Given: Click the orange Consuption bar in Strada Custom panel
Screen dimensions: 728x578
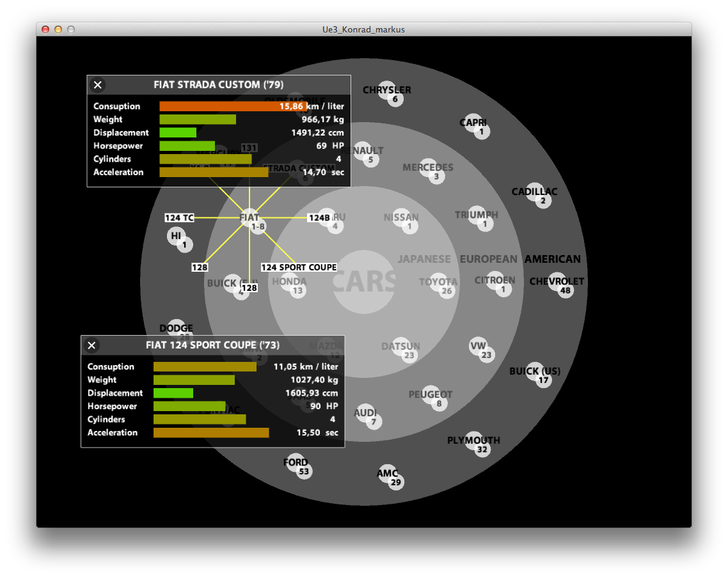Looking at the screenshot, I should click(x=233, y=106).
